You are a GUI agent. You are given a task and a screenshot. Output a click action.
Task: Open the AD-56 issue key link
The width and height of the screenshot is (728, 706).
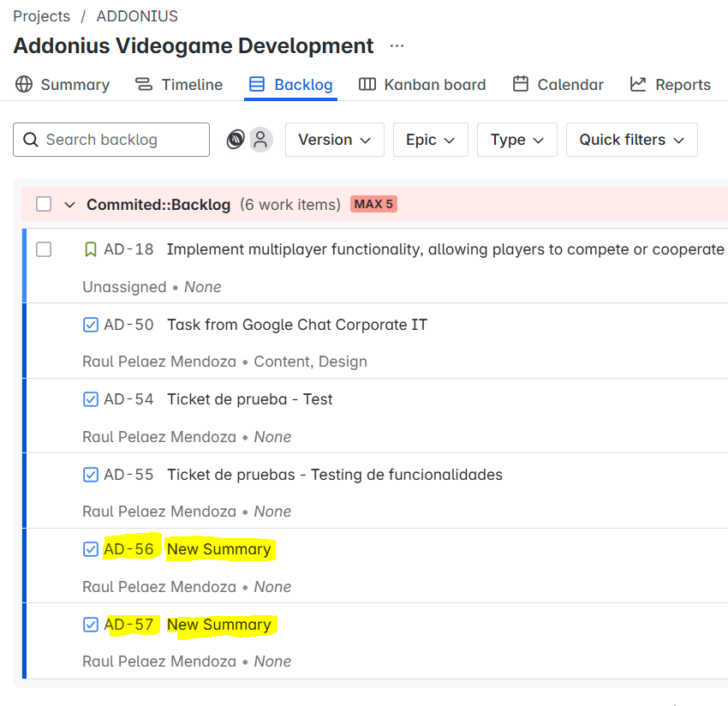click(x=128, y=549)
